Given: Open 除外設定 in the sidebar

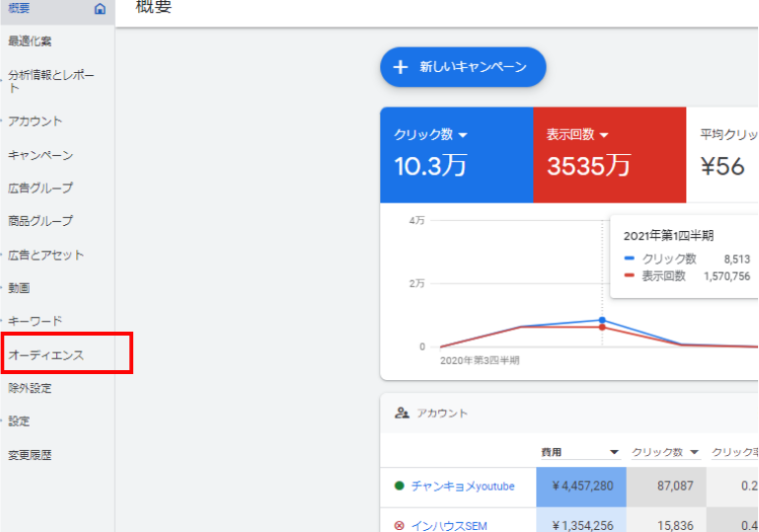Looking at the screenshot, I should pyautogui.click(x=30, y=388).
